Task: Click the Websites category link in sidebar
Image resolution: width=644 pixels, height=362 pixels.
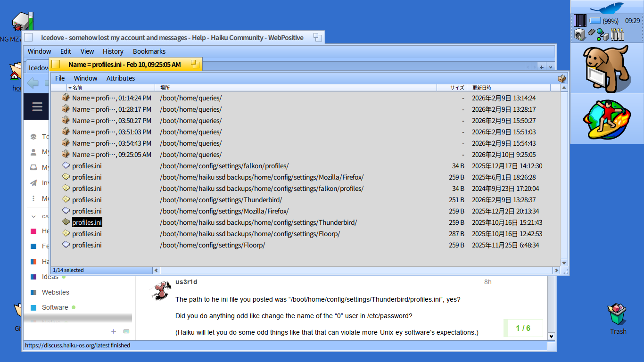Action: pyautogui.click(x=55, y=292)
